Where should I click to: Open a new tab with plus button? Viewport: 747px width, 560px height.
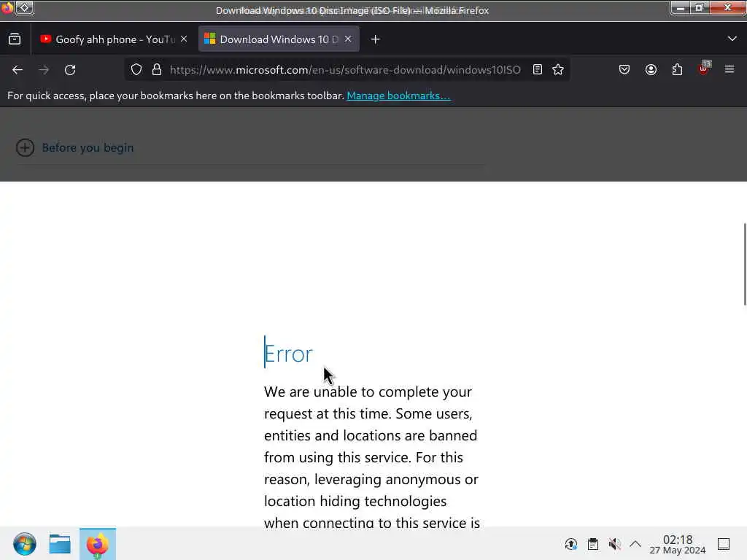coord(376,39)
